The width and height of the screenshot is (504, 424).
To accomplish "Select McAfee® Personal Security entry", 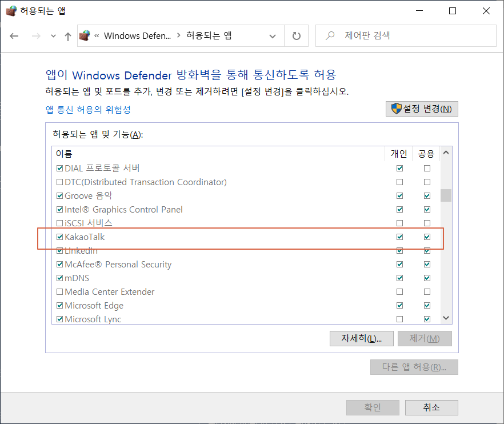I will click(x=118, y=264).
